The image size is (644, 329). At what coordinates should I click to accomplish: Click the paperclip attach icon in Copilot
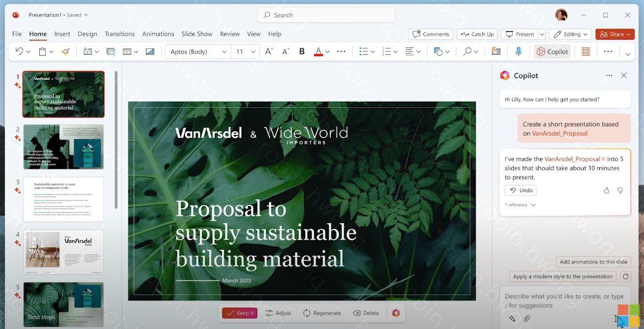527,318
